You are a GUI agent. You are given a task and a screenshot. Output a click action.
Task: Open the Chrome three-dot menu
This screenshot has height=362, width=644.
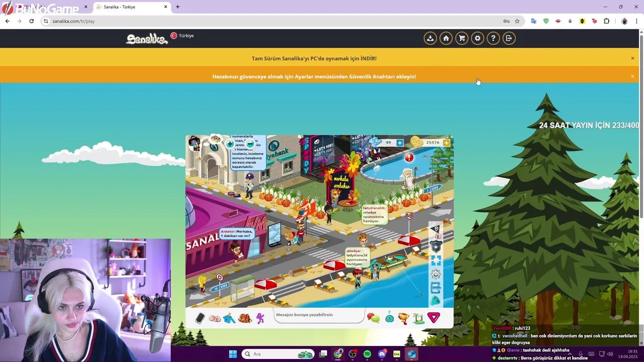(637, 21)
